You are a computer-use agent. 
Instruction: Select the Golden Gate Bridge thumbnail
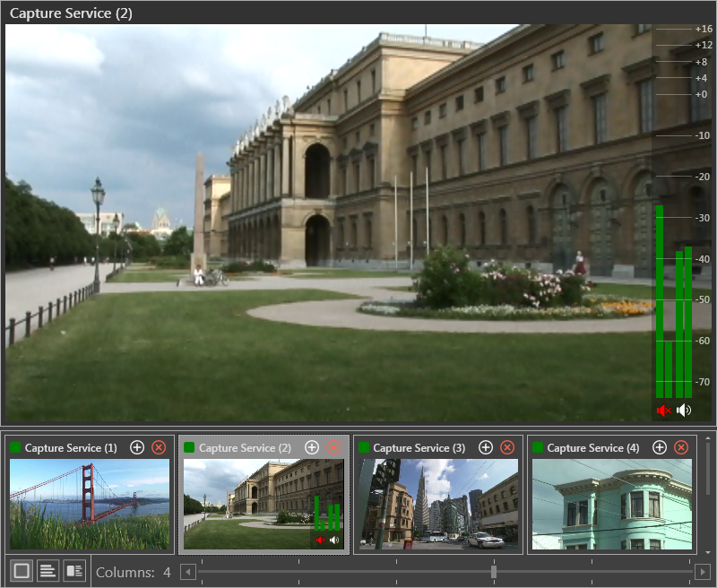90,504
